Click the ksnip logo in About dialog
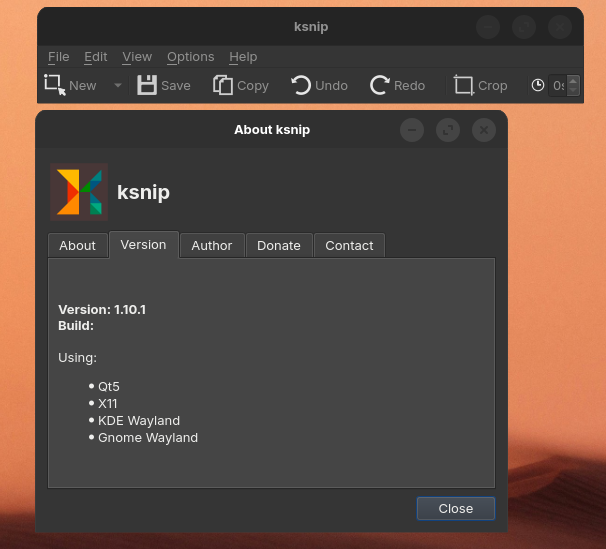This screenshot has height=549, width=606. [x=79, y=192]
